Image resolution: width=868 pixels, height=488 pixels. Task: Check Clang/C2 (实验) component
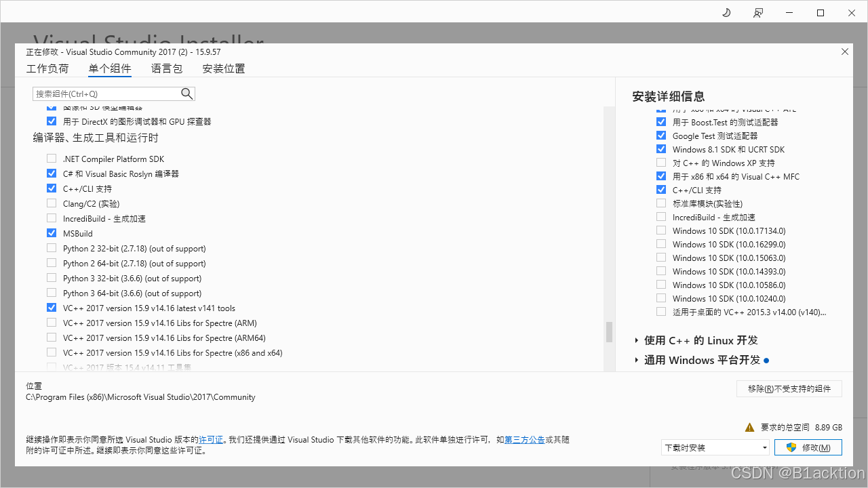point(52,203)
